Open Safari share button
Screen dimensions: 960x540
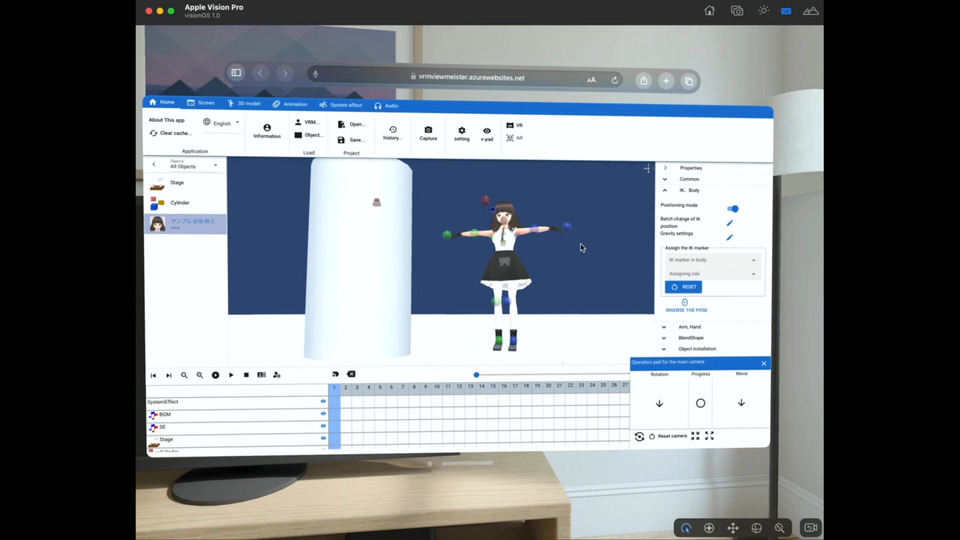[643, 80]
